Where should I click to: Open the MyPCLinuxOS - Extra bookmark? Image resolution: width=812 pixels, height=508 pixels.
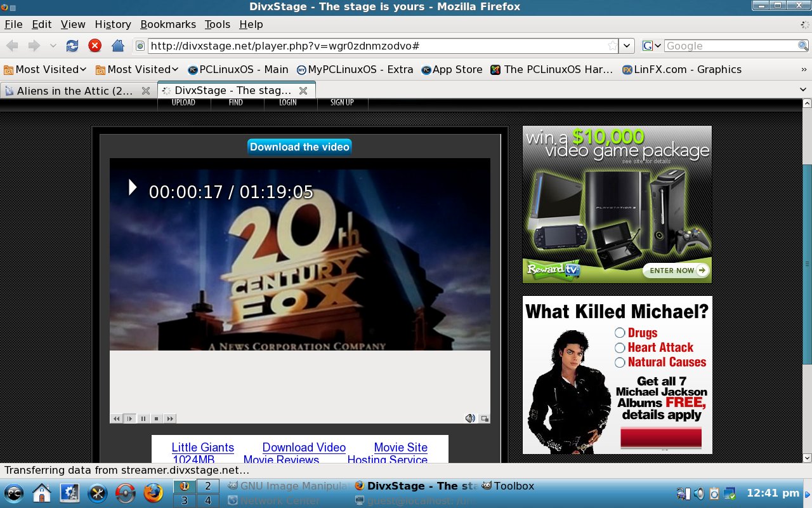click(x=355, y=69)
